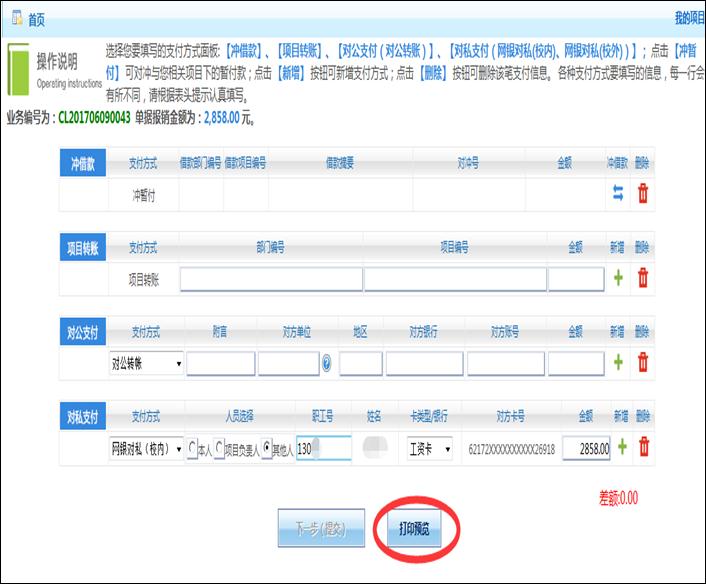The image size is (706, 584).
Task: Click the green book 操作说明 icon
Action: pos(18,69)
